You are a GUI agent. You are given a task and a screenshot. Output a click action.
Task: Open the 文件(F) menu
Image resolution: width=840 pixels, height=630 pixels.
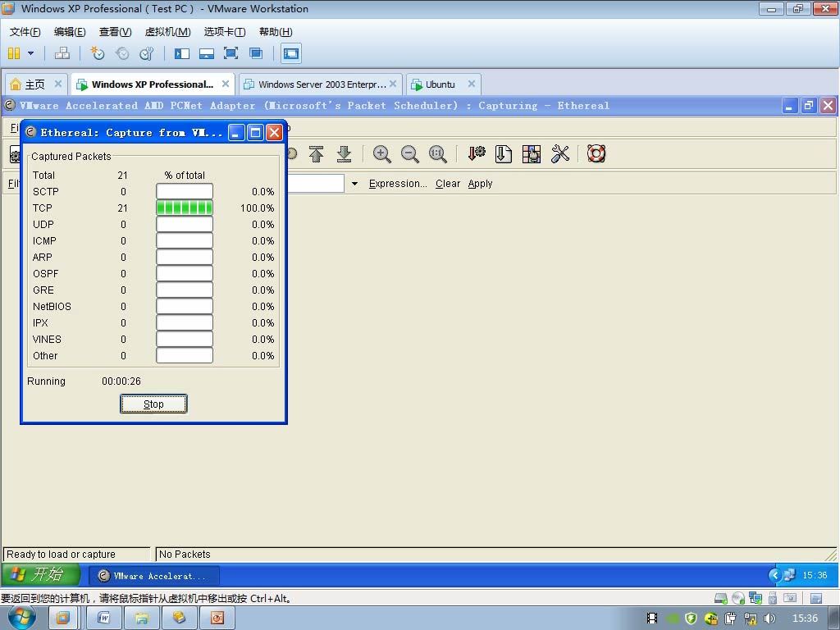pos(25,32)
